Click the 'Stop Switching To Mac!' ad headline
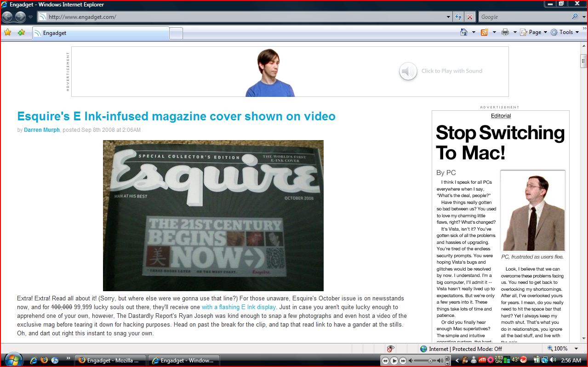 [x=500, y=142]
